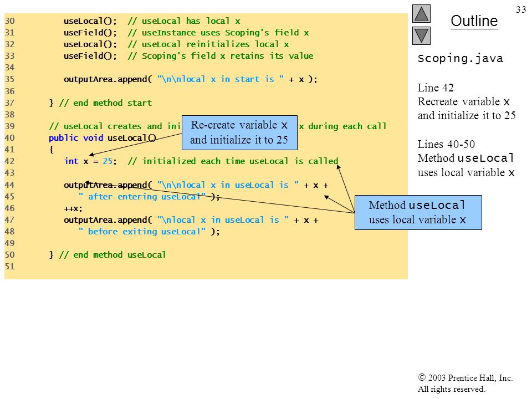
Task: Click '" after entering useLocal"' string
Action: [142, 197]
